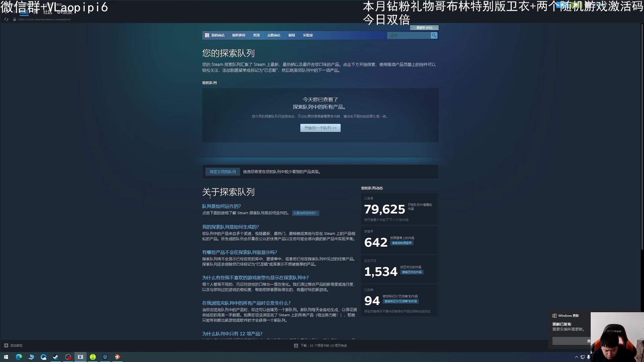Click the search magnifier icon in store nav
644x362 pixels.
[x=434, y=35]
